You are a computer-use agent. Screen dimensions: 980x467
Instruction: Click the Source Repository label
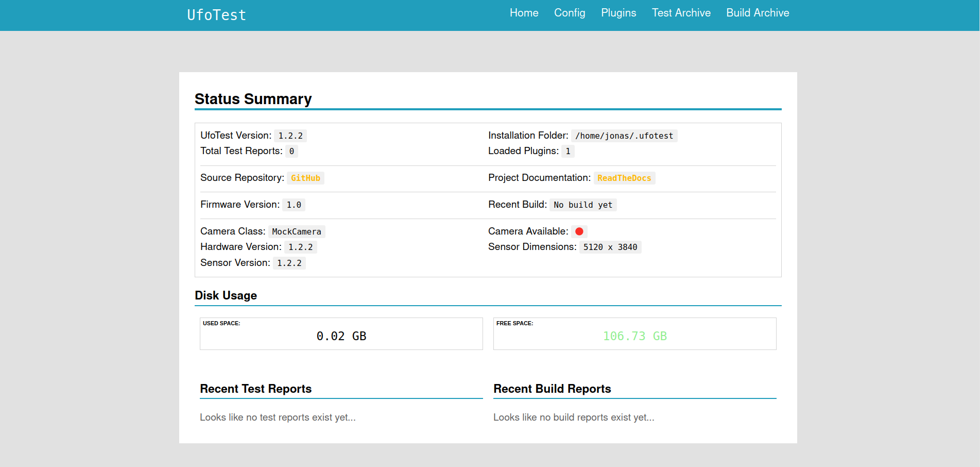click(x=242, y=178)
